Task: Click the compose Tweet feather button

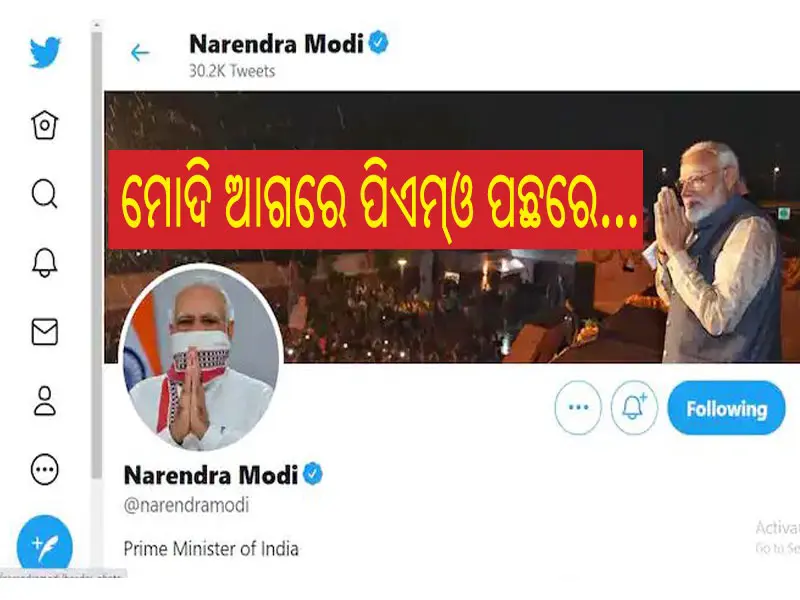Action: (x=45, y=545)
